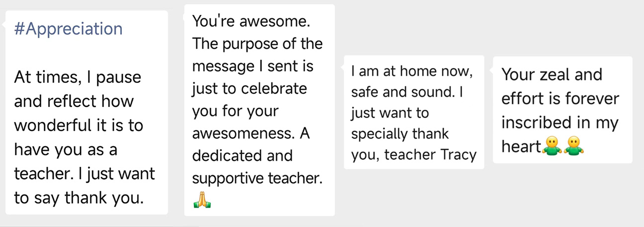Click the name "Tracy" in the message
The image size is (644, 227).
(459, 155)
